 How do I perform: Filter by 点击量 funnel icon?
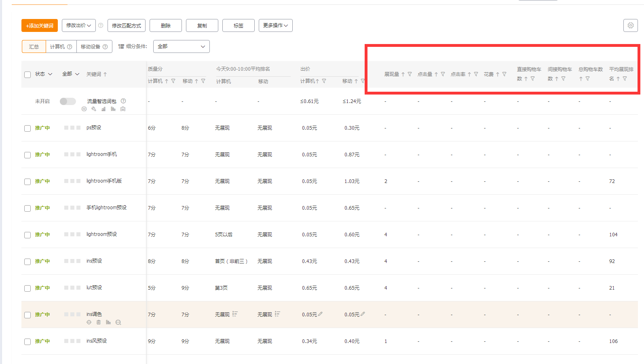tap(443, 74)
